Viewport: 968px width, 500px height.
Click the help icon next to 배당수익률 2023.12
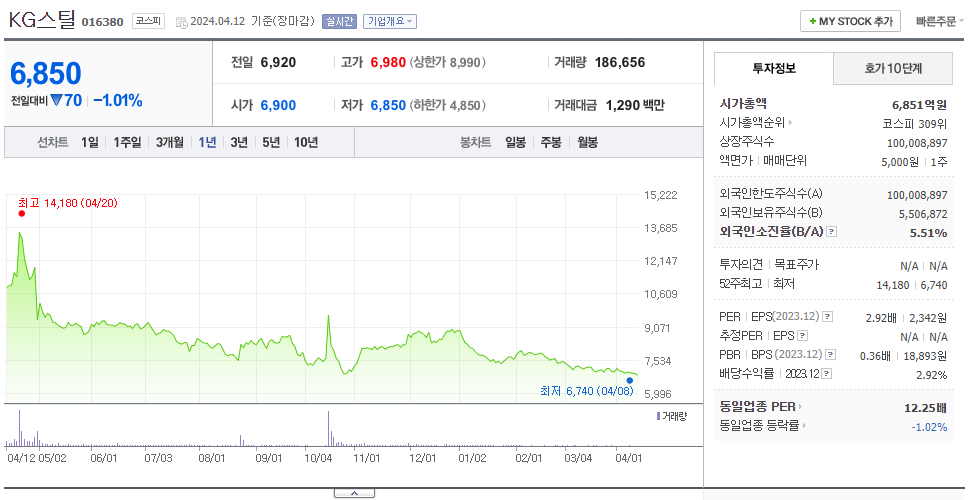827,373
